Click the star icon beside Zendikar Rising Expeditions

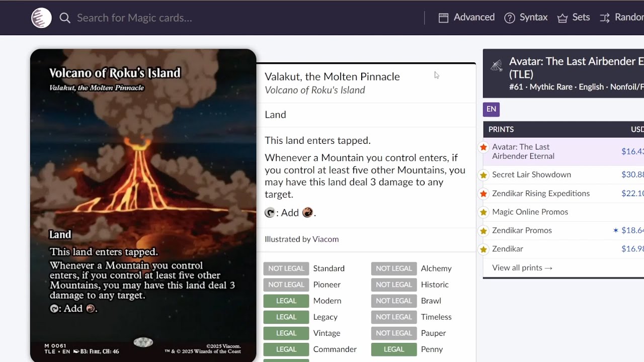(x=484, y=194)
